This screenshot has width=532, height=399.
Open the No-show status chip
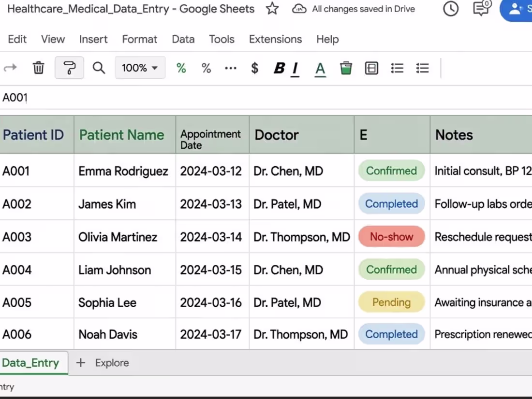(x=392, y=236)
